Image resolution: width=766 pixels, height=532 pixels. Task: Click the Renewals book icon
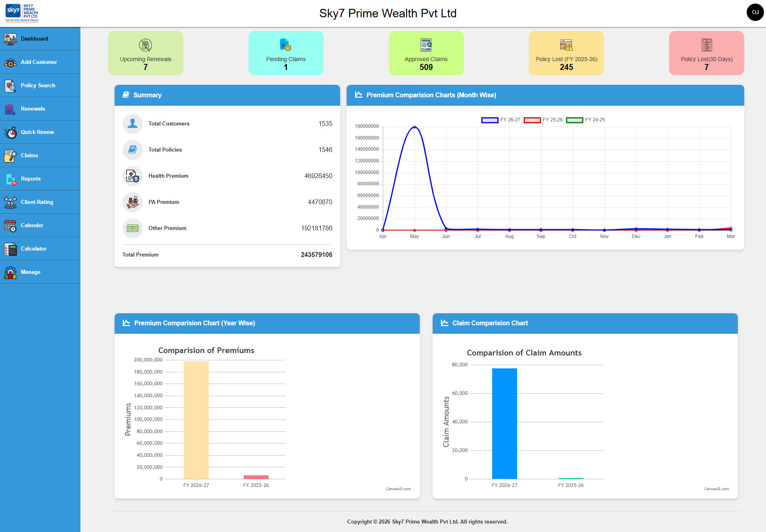(x=10, y=109)
